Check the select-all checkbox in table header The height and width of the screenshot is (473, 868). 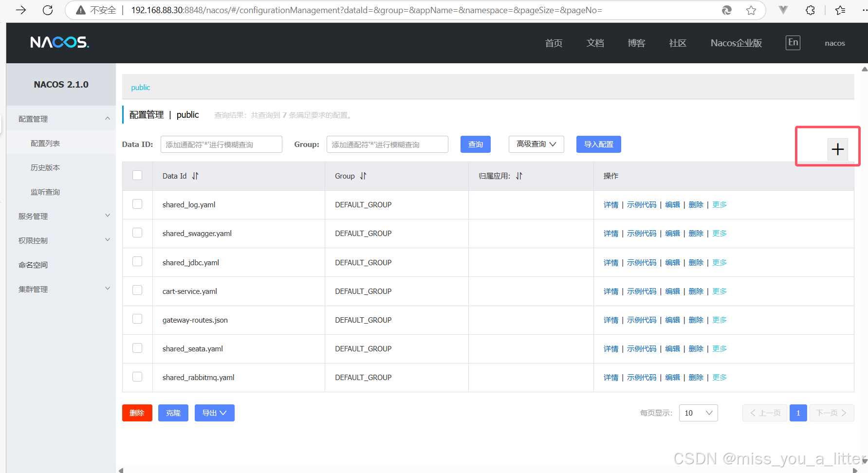click(137, 175)
